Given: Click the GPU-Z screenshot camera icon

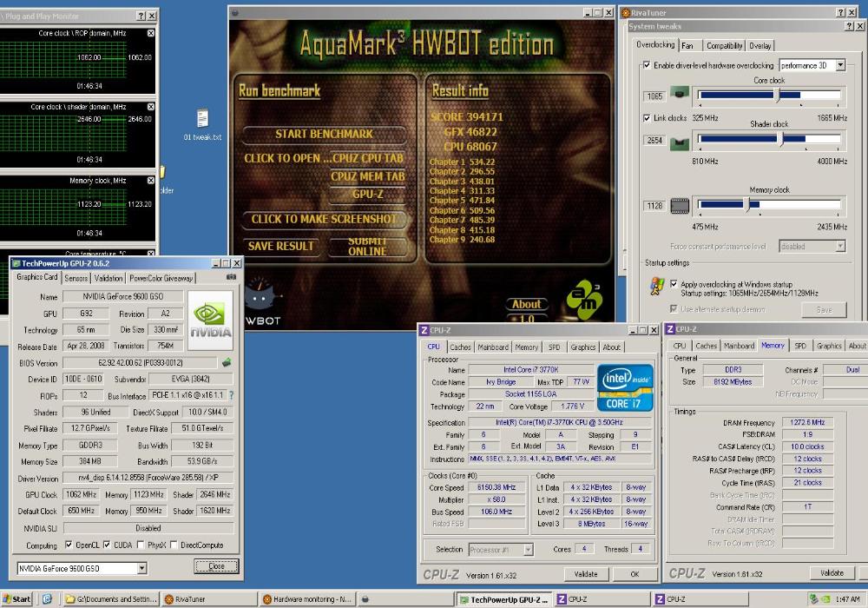Looking at the screenshot, I should [232, 277].
